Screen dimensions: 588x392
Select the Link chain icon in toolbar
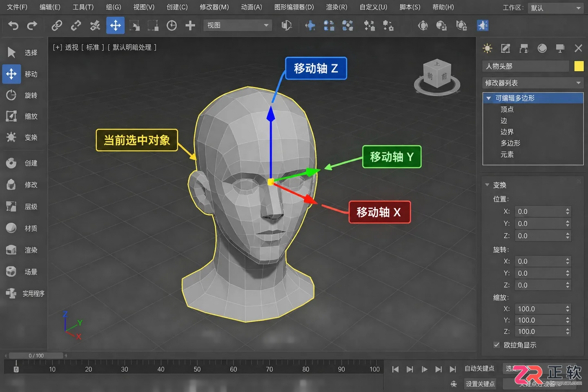(57, 26)
